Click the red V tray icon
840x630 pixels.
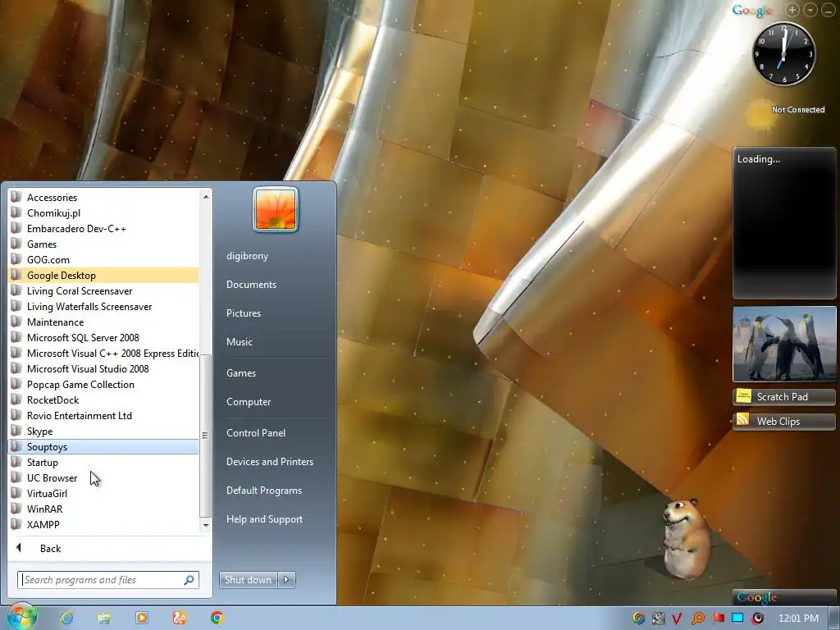(x=677, y=619)
